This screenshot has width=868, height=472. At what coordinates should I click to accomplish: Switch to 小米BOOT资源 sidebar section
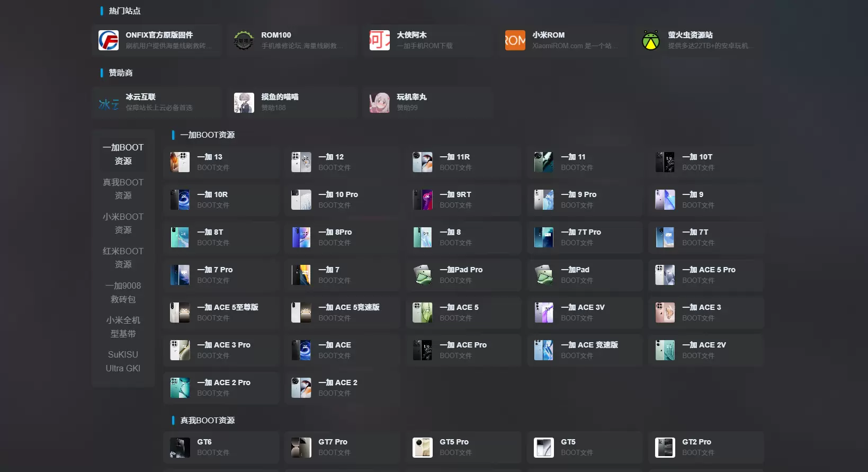click(123, 224)
